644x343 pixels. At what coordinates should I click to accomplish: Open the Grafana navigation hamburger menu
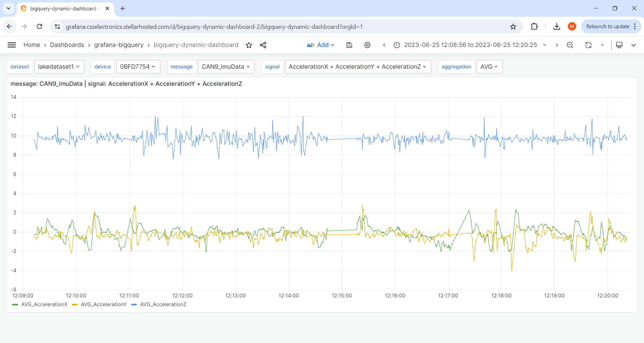tap(12, 45)
